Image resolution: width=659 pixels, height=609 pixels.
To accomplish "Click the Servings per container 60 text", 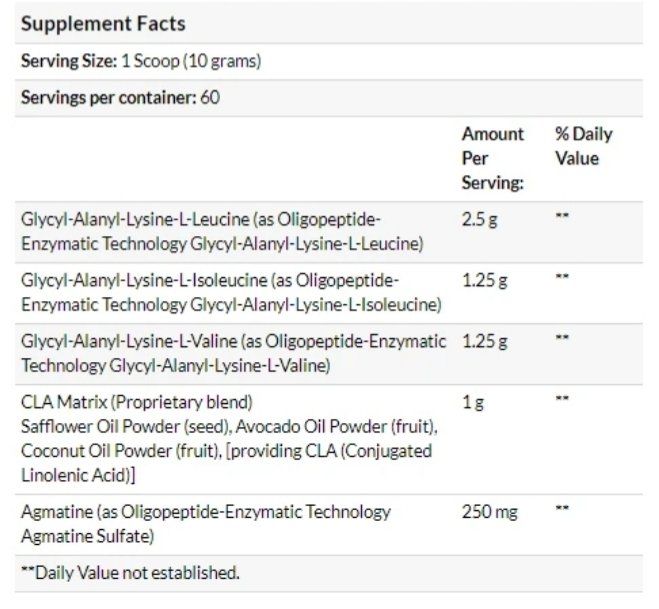I will click(120, 98).
